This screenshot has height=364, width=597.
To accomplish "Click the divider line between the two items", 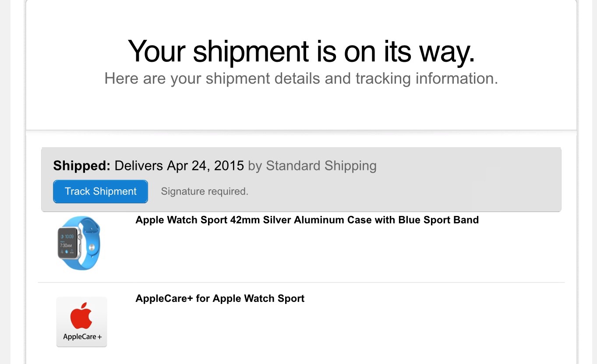I will (301, 283).
